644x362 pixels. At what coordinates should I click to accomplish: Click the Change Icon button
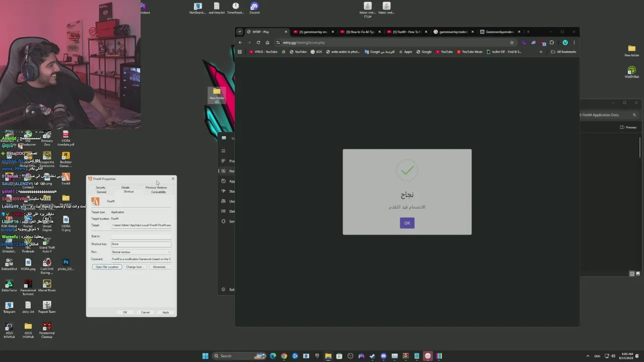point(134,267)
